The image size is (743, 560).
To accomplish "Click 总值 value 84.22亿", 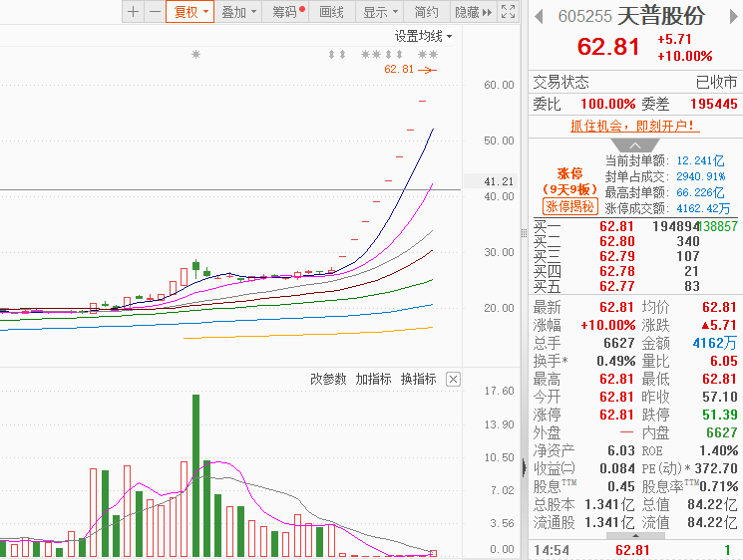I will click(712, 504).
